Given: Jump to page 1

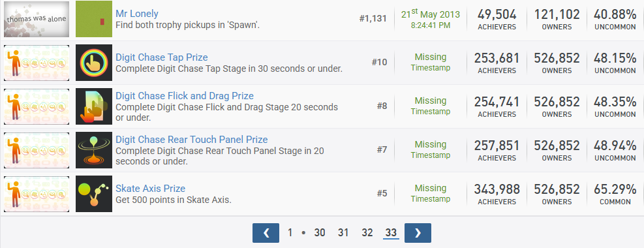Looking at the screenshot, I should [x=290, y=233].
